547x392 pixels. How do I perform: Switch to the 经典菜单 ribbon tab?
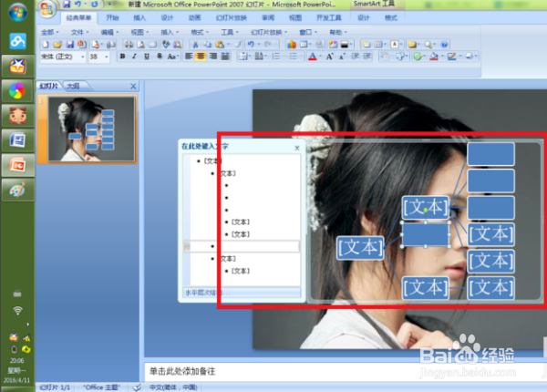(x=78, y=18)
